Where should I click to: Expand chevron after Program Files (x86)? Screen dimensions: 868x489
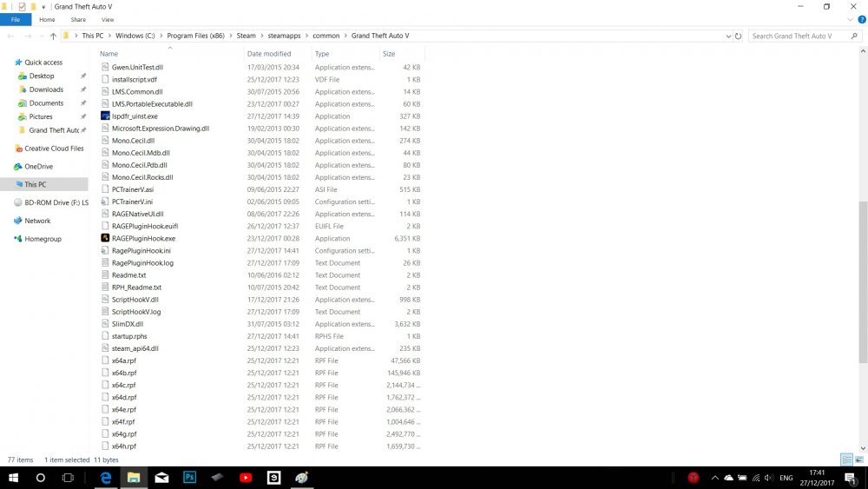231,36
